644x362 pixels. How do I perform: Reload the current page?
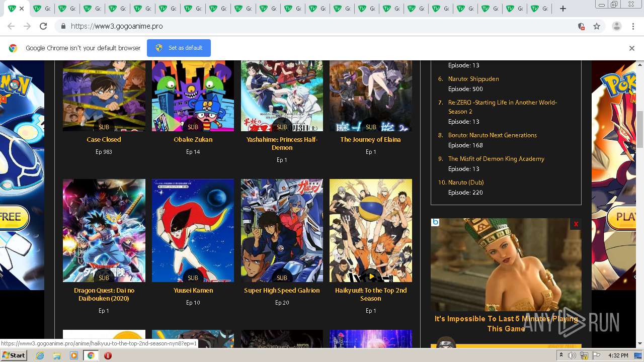pos(43,26)
